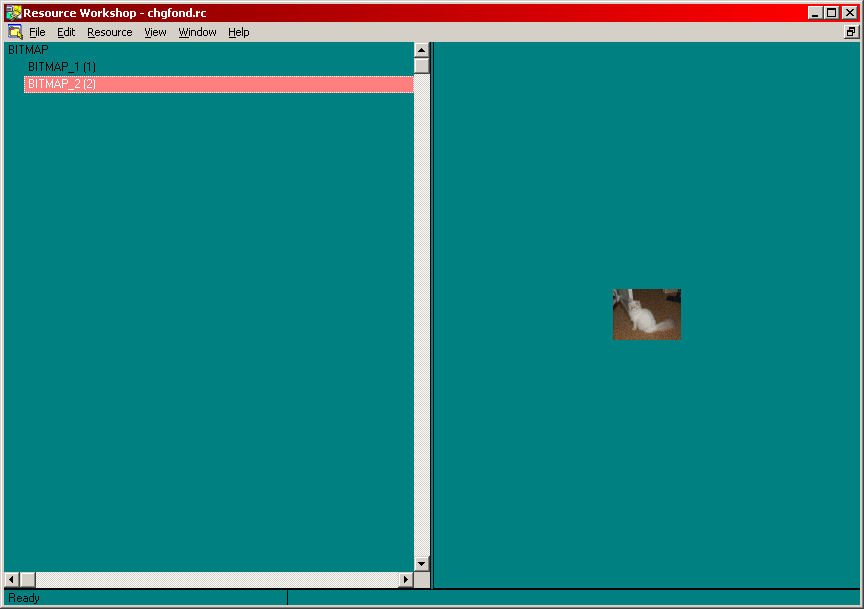The height and width of the screenshot is (609, 864).
Task: Open the Help menu
Action: [x=238, y=32]
